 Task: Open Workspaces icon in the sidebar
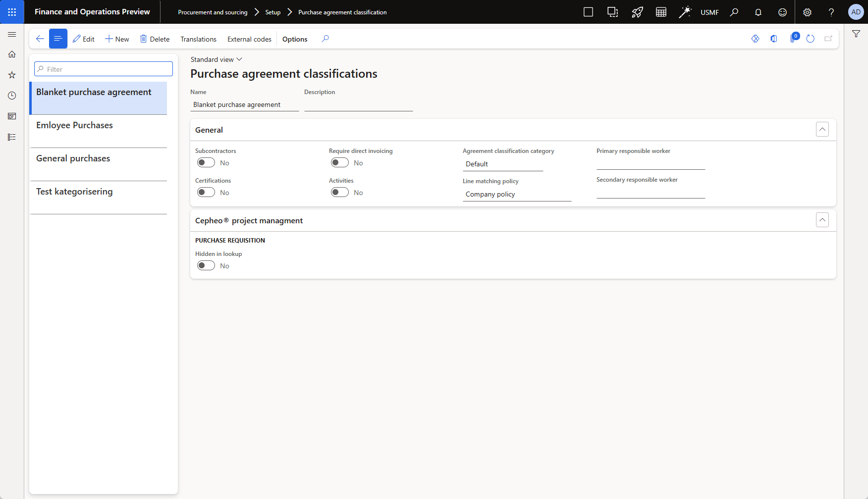tap(12, 116)
